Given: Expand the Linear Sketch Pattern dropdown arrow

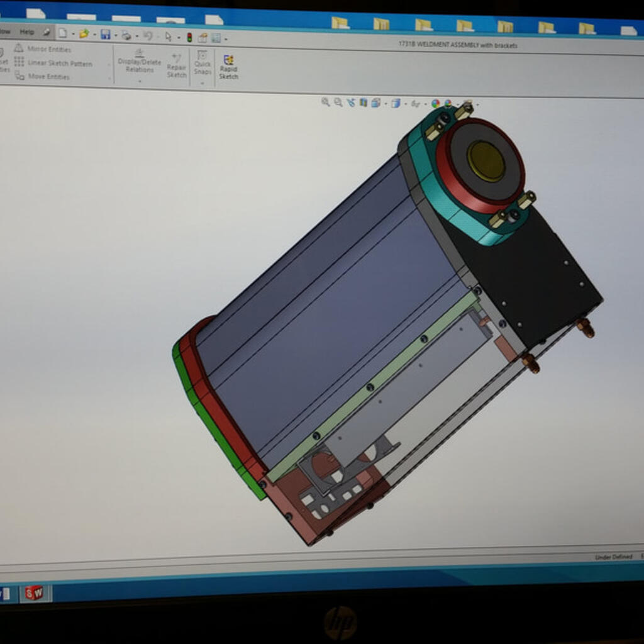Looking at the screenshot, I should (x=109, y=65).
